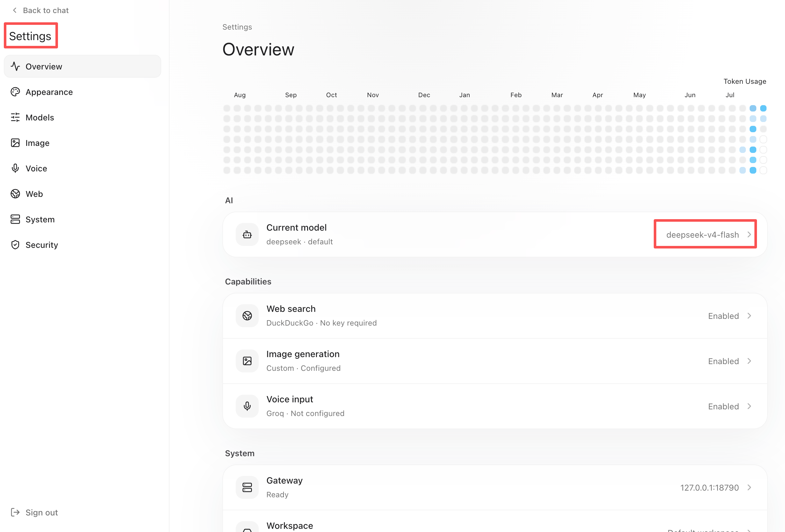This screenshot has width=785, height=532.
Task: Click the AI section heading
Action: click(x=229, y=200)
